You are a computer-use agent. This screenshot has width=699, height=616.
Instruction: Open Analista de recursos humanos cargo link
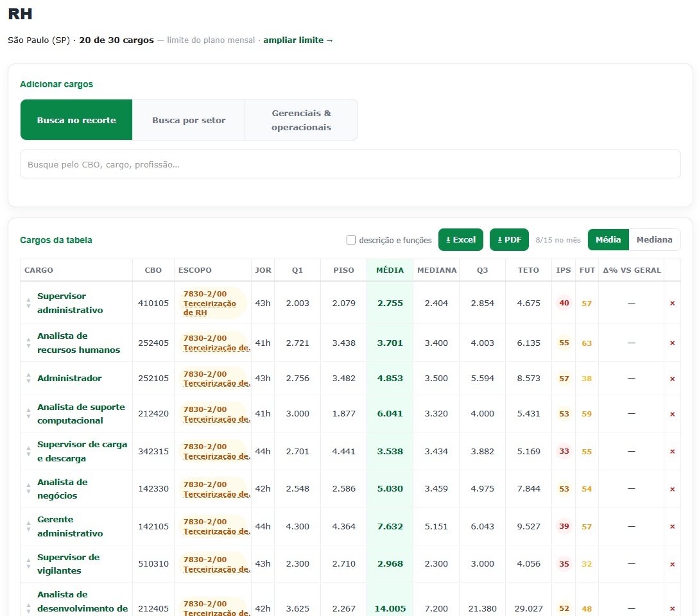(x=78, y=343)
